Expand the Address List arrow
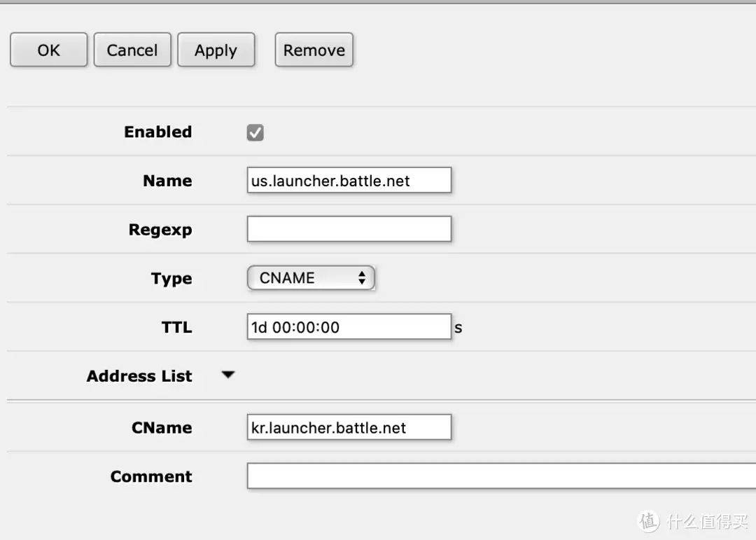The image size is (756, 540). 227,375
